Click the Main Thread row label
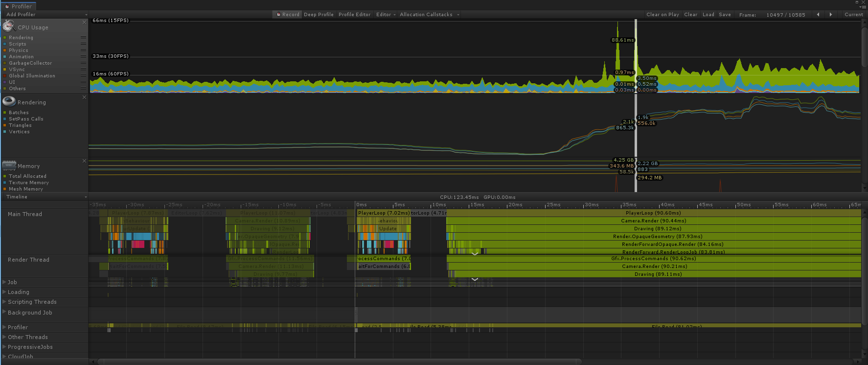Image resolution: width=868 pixels, height=365 pixels. (x=25, y=214)
